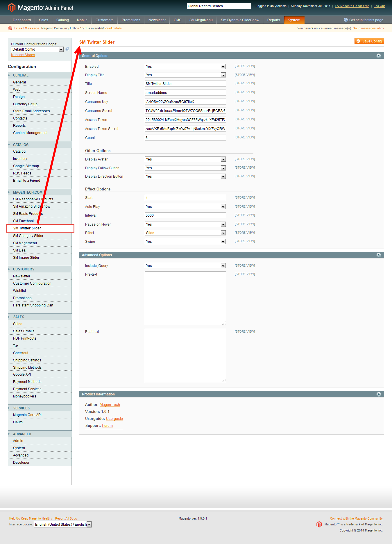Select SM Twitter Slider sidebar item

[x=40, y=228]
